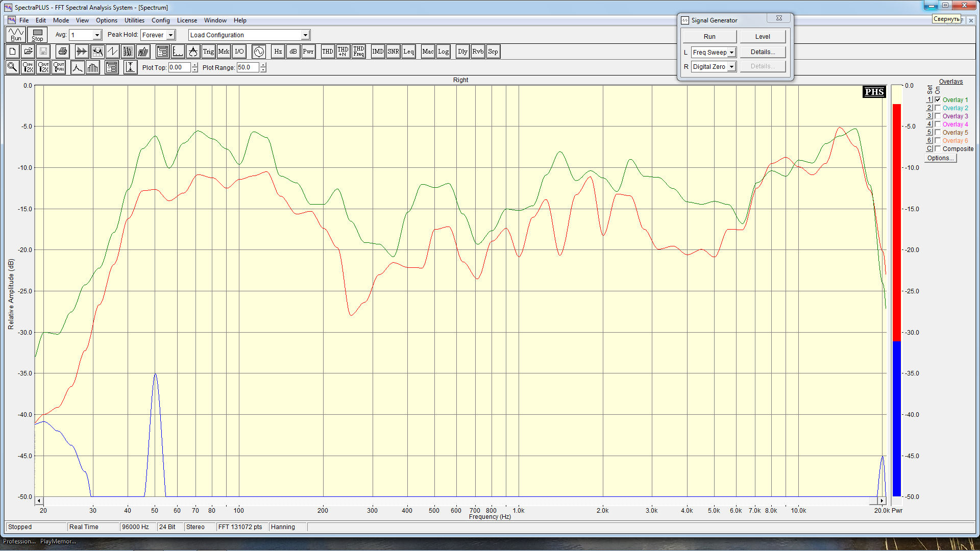The height and width of the screenshot is (551, 980).
Task: Click the horizontal scrollbar left arrow
Action: click(x=39, y=501)
